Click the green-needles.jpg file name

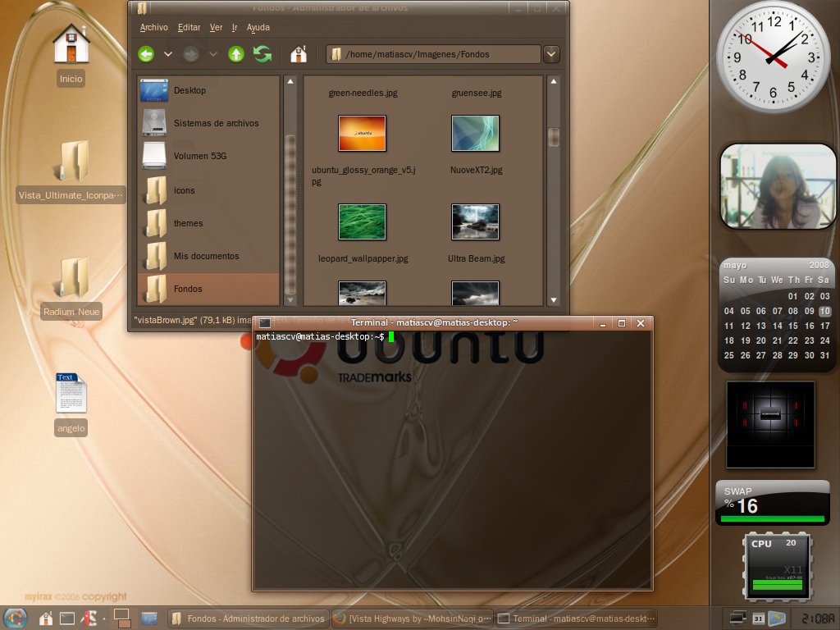point(363,93)
